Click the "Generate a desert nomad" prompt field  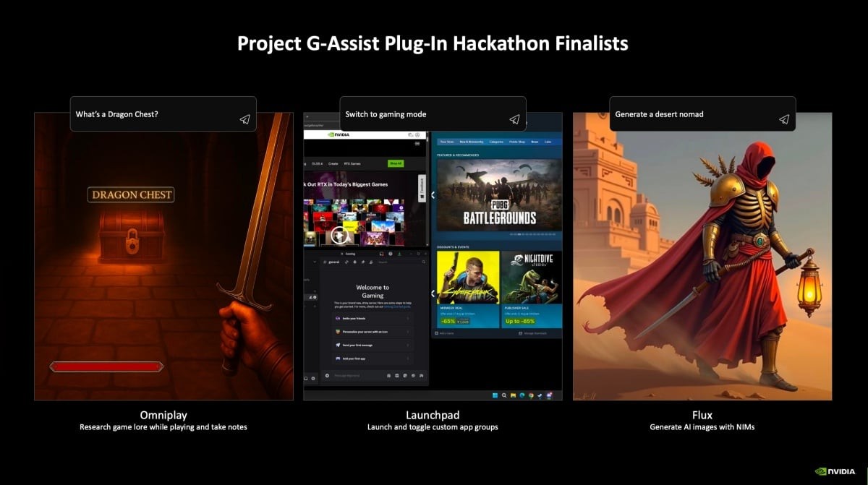[x=702, y=114]
